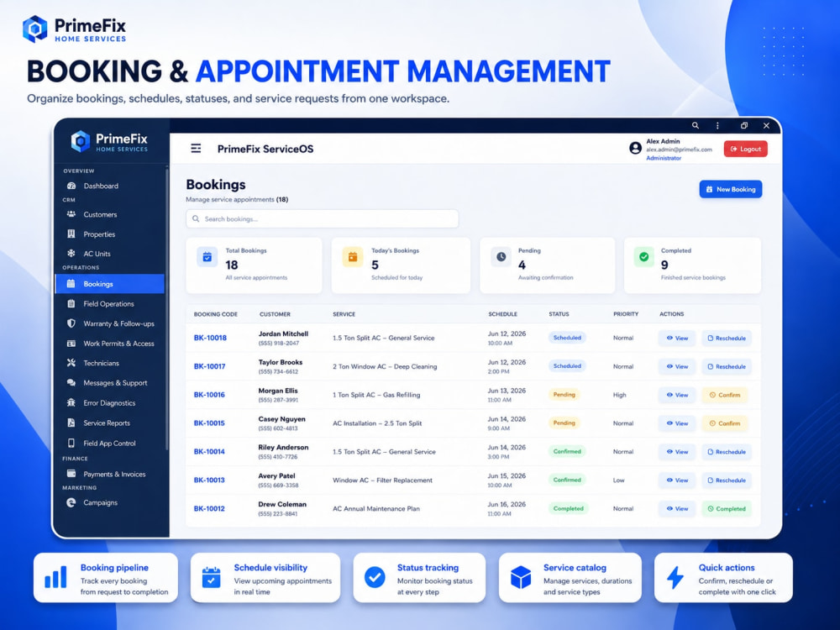Image resolution: width=840 pixels, height=630 pixels.
Task: Confirm booking BK-10016
Action: pos(725,395)
